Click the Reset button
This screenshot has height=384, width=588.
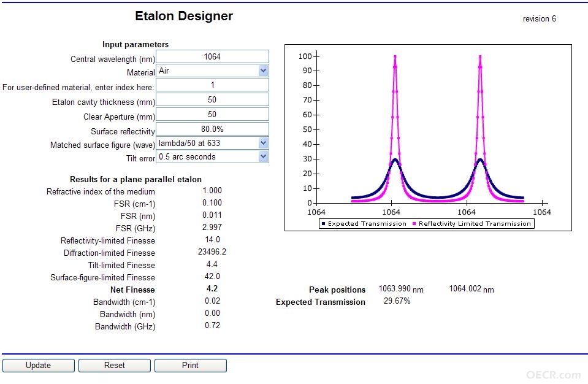point(115,365)
